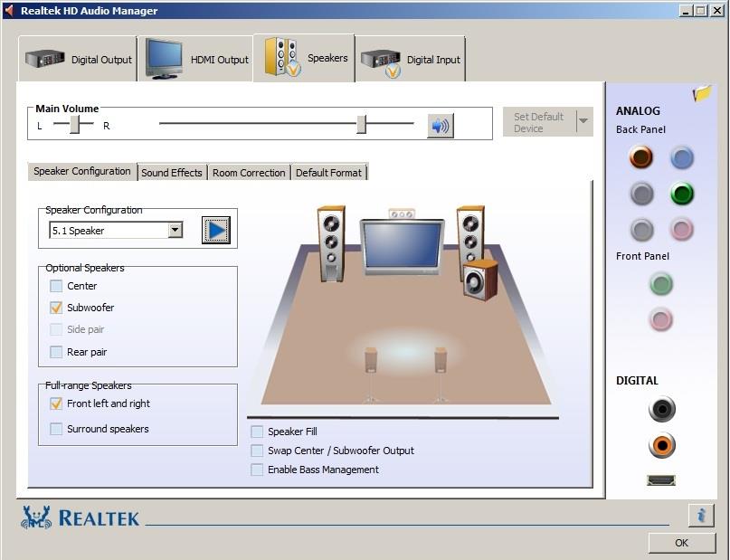730x560 pixels.
Task: Click the orange back panel audio jack
Action: pos(641,157)
